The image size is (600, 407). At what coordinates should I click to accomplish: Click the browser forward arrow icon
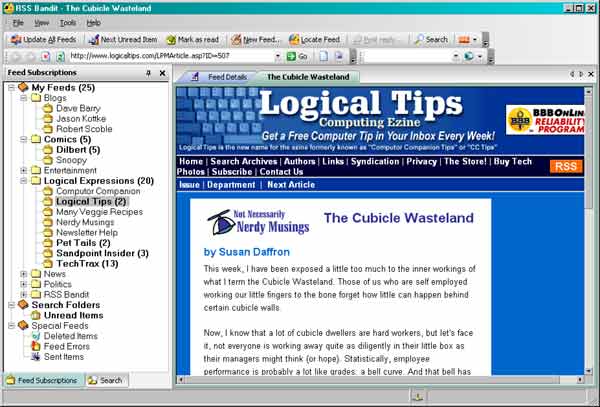point(31,57)
